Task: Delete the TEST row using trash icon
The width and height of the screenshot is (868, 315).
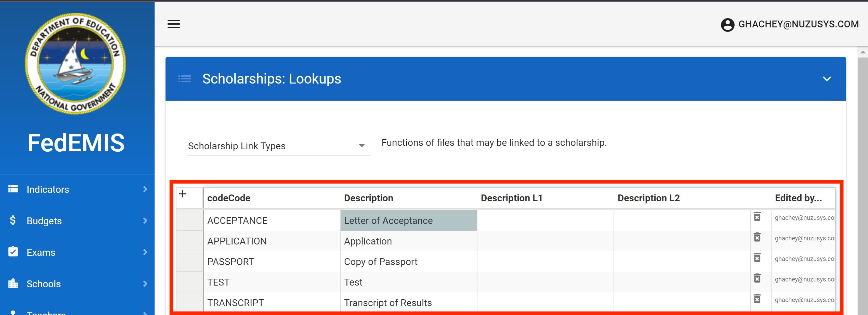Action: [x=757, y=278]
